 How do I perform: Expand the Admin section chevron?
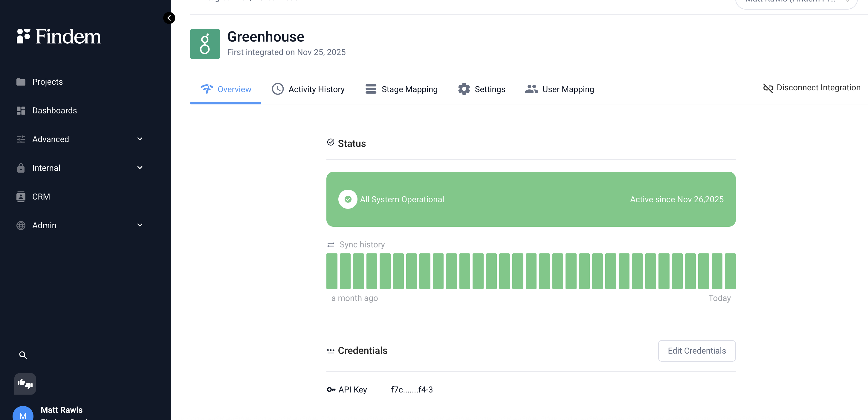click(140, 225)
